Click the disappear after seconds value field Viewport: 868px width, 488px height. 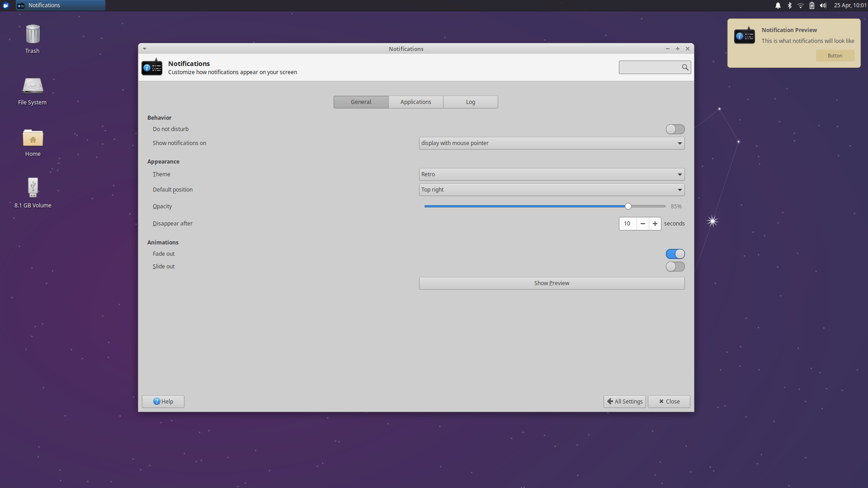[x=627, y=224]
